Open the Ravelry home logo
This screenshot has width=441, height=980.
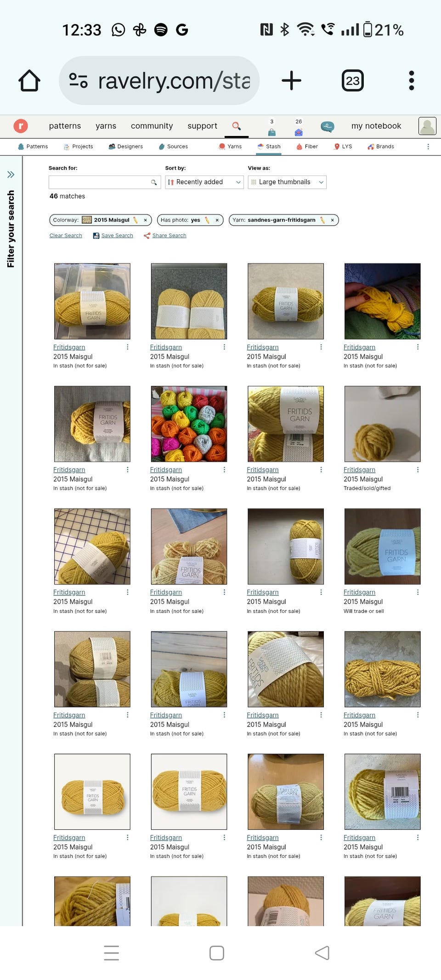pyautogui.click(x=21, y=126)
